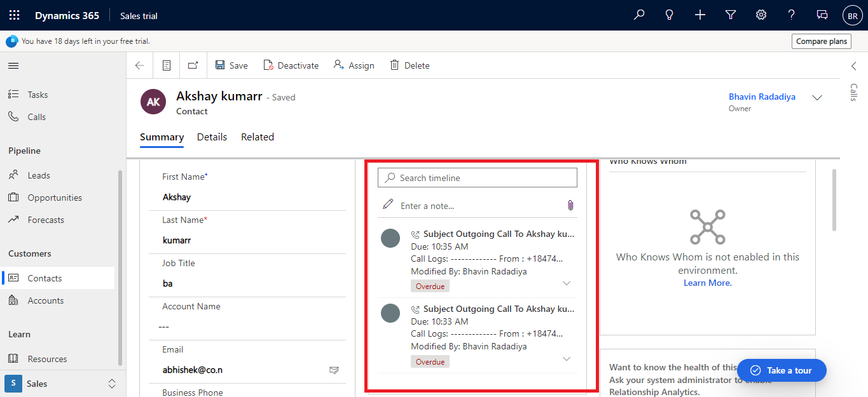Screen dimensions: 868x397
Task: Click the Search timeline box
Action: point(478,178)
